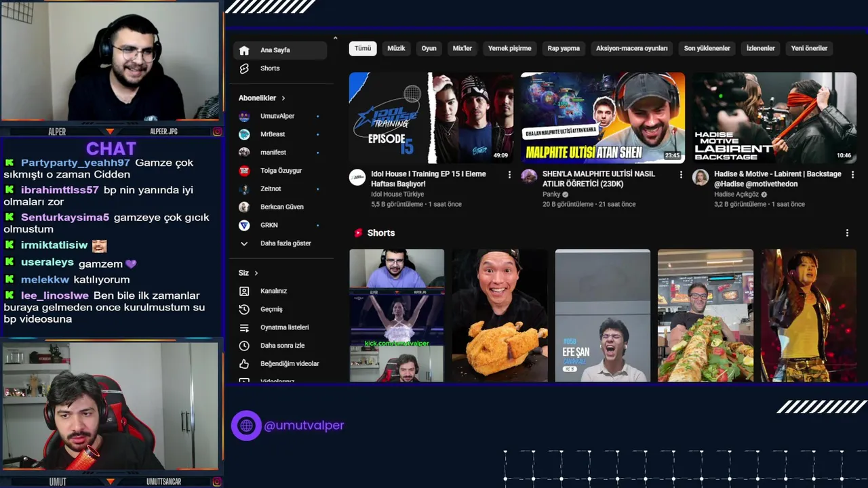Click the Geçmiş history icon
Screen dimensions: 868x488
point(244,309)
